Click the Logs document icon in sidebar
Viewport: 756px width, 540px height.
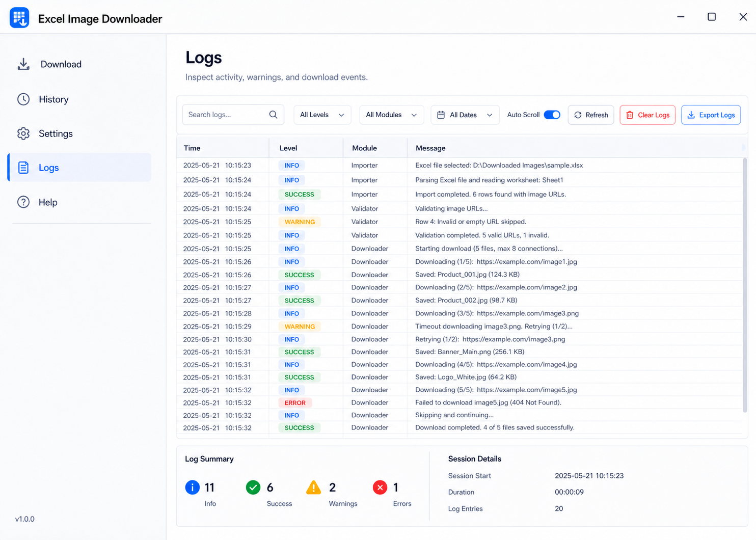pyautogui.click(x=23, y=168)
